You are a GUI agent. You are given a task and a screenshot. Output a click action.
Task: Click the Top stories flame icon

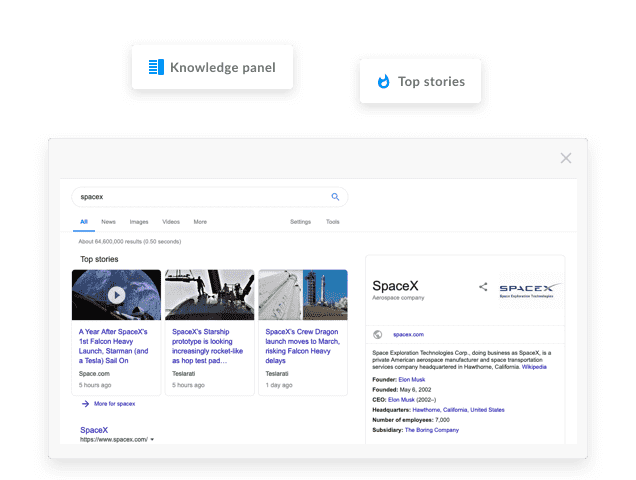point(383,81)
